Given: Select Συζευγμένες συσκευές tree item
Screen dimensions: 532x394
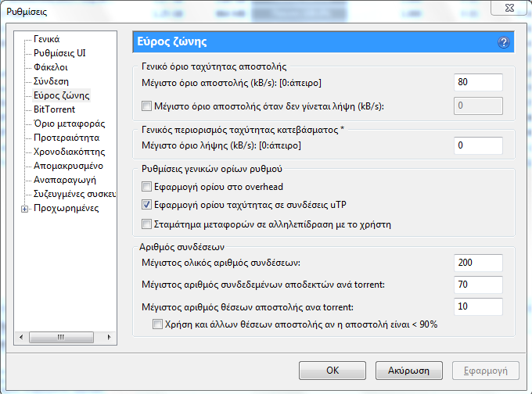Looking at the screenshot, I should coord(74,194).
